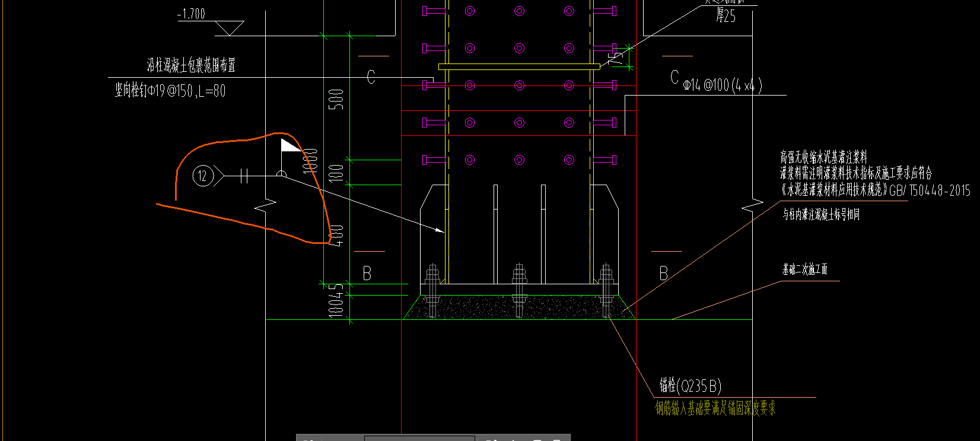Select the rebar note Φ14@100(4x4)

click(x=723, y=85)
